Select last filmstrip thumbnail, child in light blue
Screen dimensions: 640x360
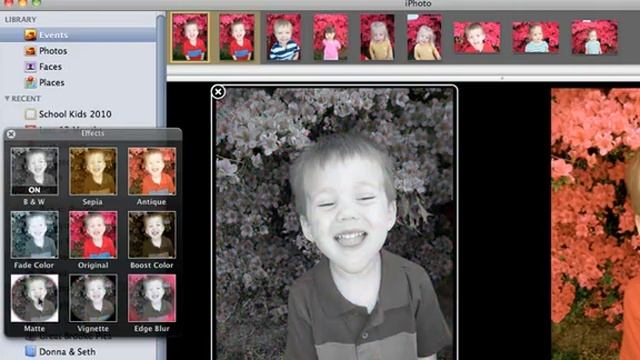point(595,38)
